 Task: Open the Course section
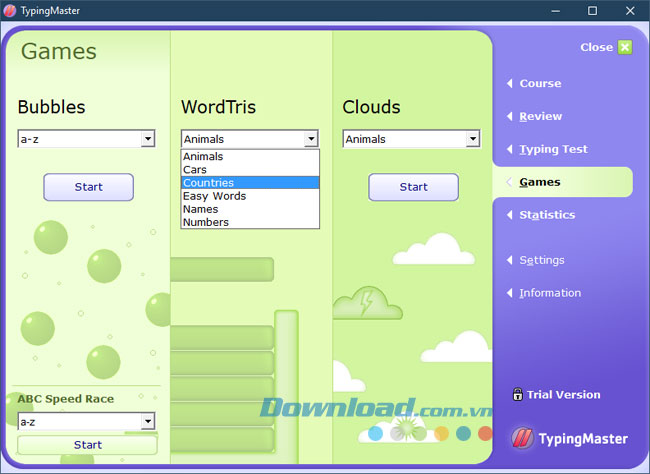click(540, 84)
